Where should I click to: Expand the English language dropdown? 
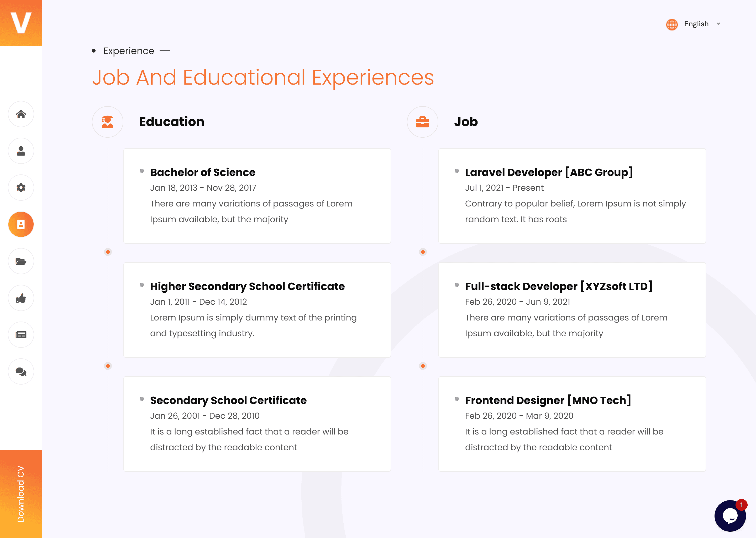tap(696, 24)
